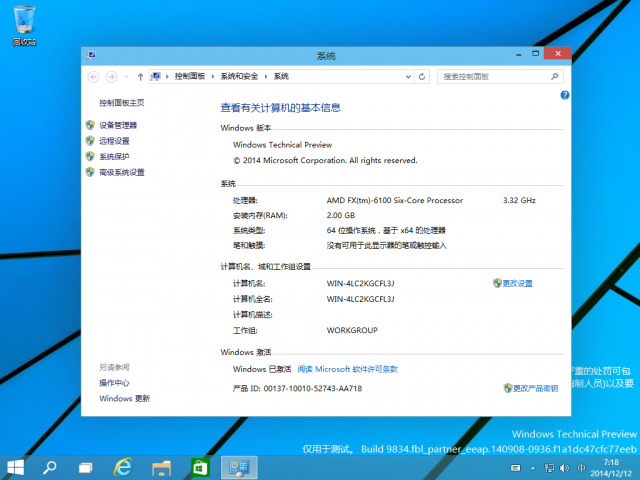
Task: Open 高级系统设置 link
Action: point(122,172)
